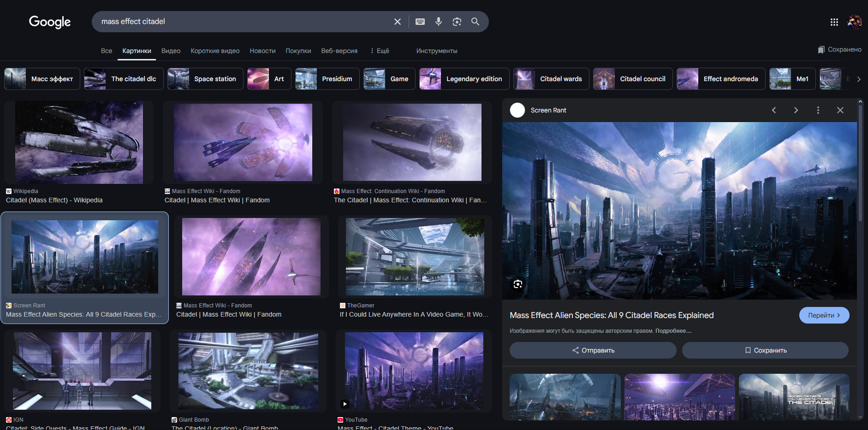
Task: Open the Mass Effect Continuation Wiki thumbnail
Action: pyautogui.click(x=412, y=142)
